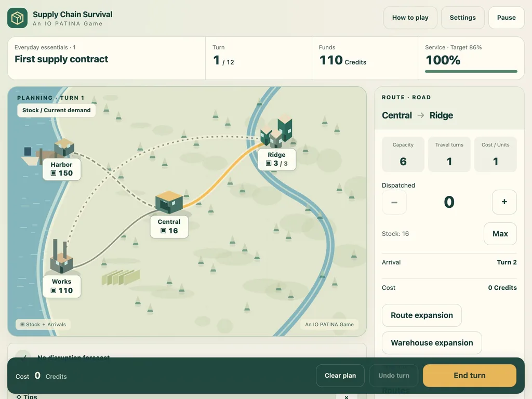Screen dimensions: 532x399
Task: Toggle the Stock / Current demand view
Action: click(x=56, y=110)
